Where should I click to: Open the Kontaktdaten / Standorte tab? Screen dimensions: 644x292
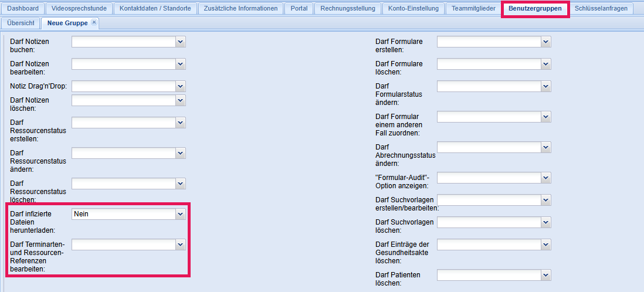point(155,8)
